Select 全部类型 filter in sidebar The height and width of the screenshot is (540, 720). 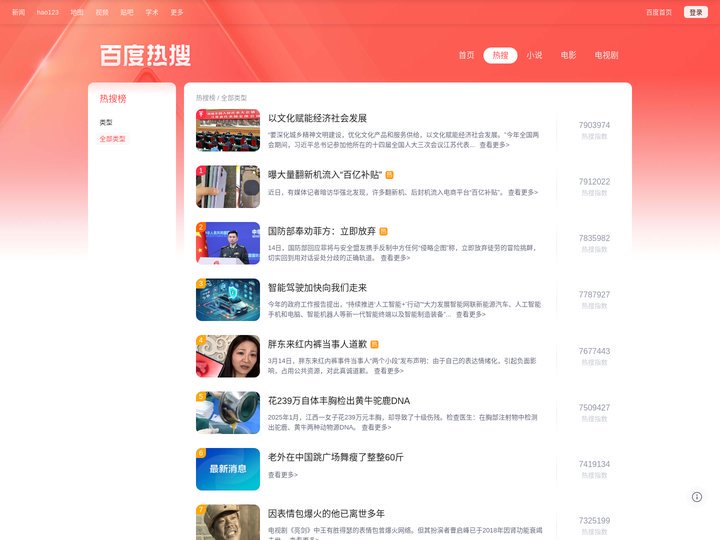pyautogui.click(x=112, y=139)
